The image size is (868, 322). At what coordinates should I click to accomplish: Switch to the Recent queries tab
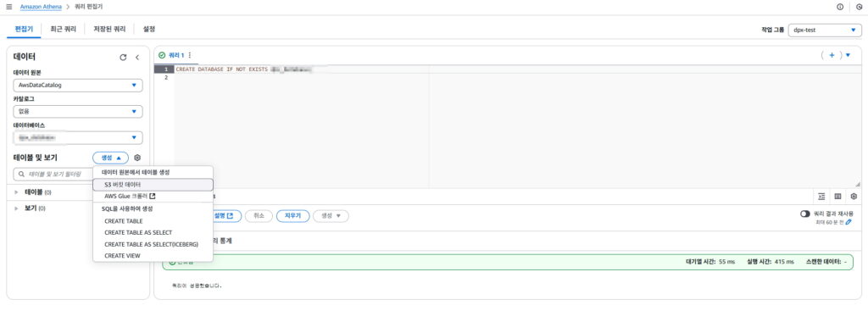[x=63, y=29]
